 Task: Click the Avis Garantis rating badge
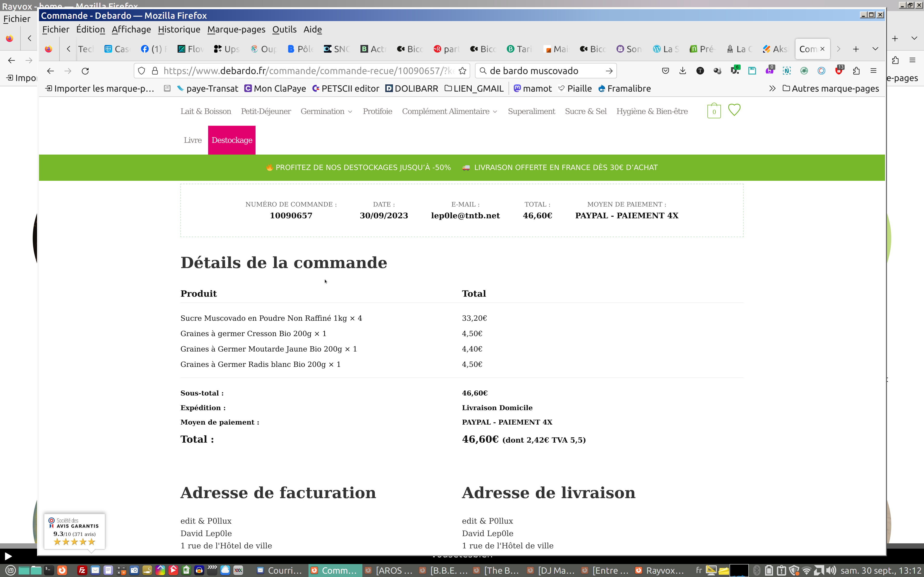74,531
